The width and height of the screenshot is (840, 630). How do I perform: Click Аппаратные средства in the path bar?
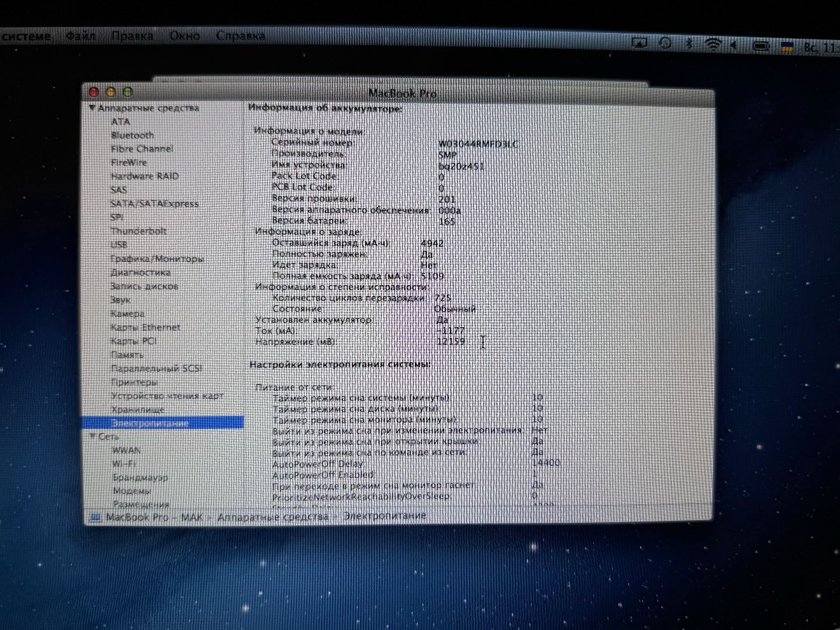(x=273, y=517)
